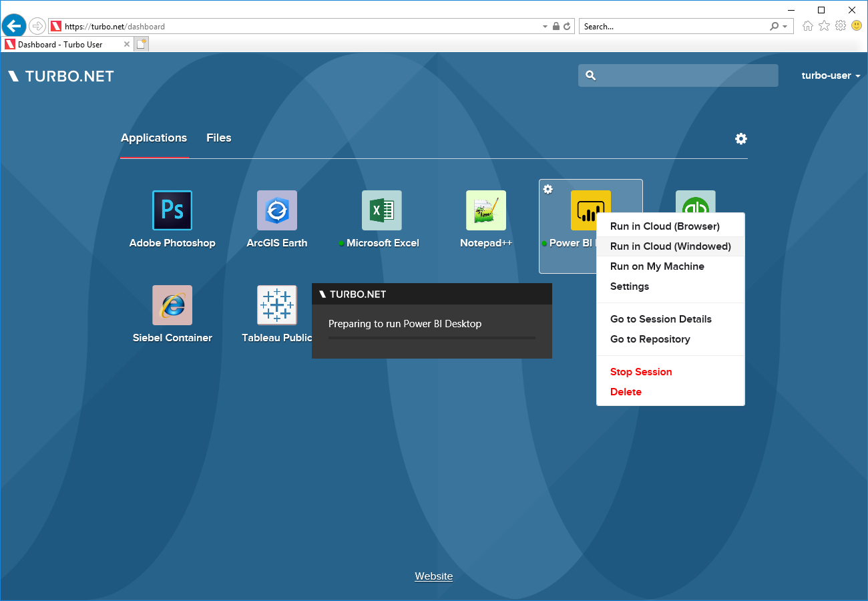Open the address bar autocomplete dropdown arrow
The width and height of the screenshot is (868, 601).
coord(545,26)
